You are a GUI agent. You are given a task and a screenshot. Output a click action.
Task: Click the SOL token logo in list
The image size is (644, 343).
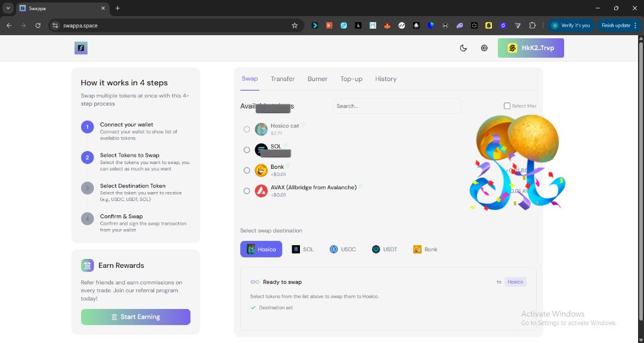tap(261, 150)
